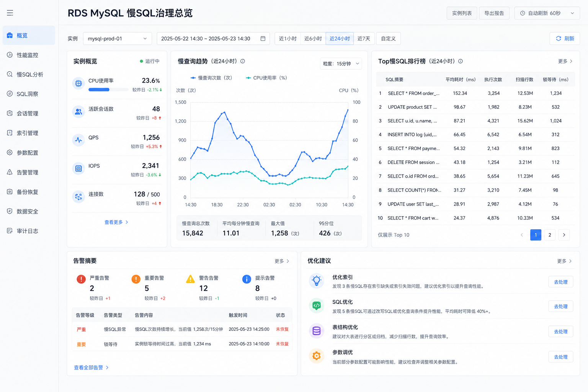The image size is (588, 392).
Task: Select the 近24小时 time range
Action: 340,39
